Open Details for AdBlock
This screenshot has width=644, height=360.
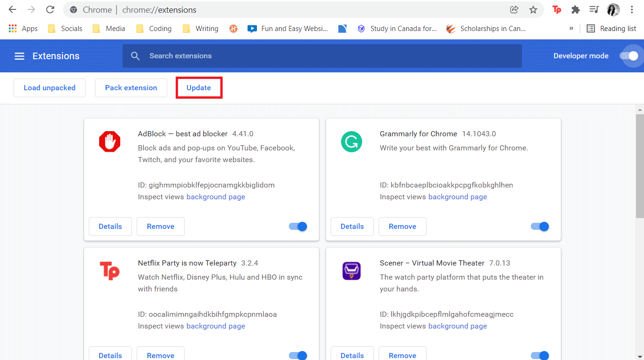pyautogui.click(x=110, y=227)
